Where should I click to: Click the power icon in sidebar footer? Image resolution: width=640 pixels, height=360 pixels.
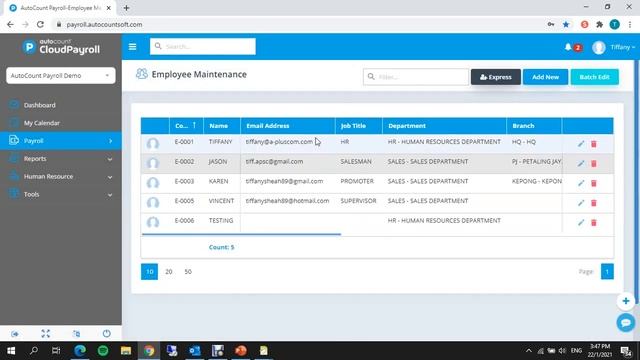click(107, 333)
